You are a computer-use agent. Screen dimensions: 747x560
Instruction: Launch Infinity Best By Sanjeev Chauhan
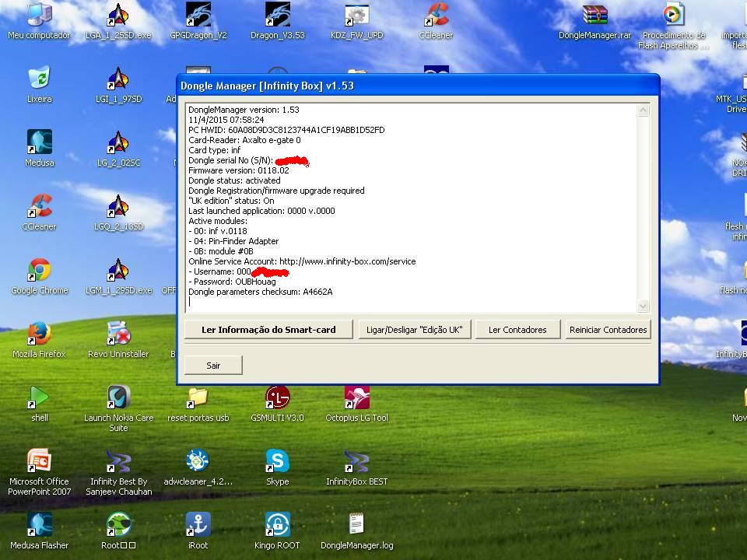[118, 472]
